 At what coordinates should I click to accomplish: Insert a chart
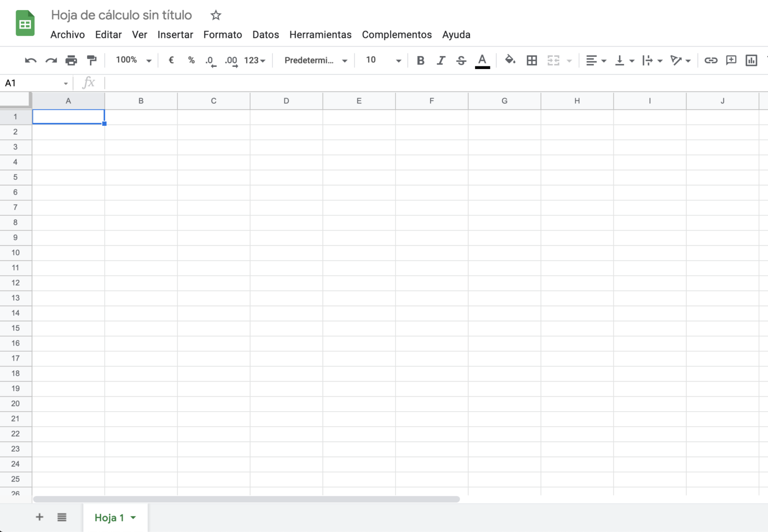click(x=751, y=60)
